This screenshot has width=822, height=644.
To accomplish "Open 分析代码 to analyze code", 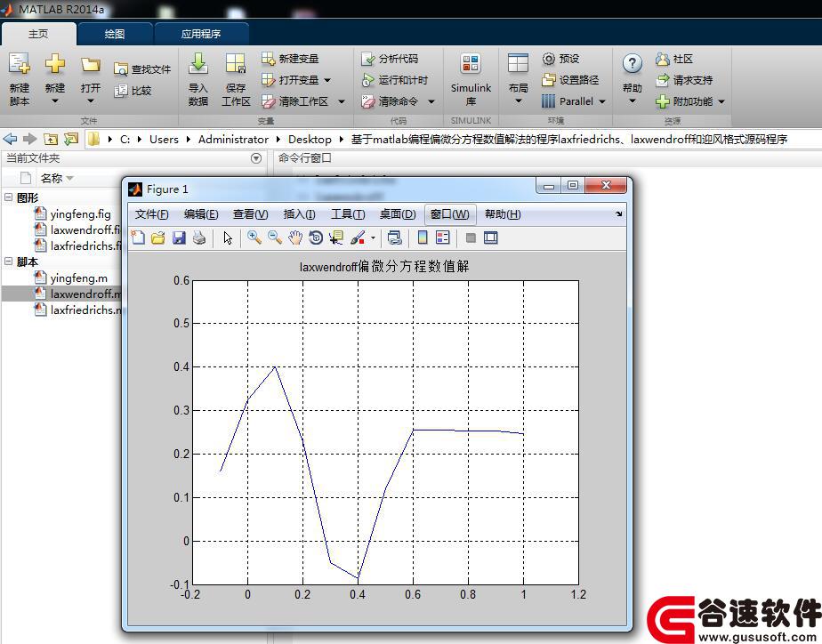I will [390, 59].
